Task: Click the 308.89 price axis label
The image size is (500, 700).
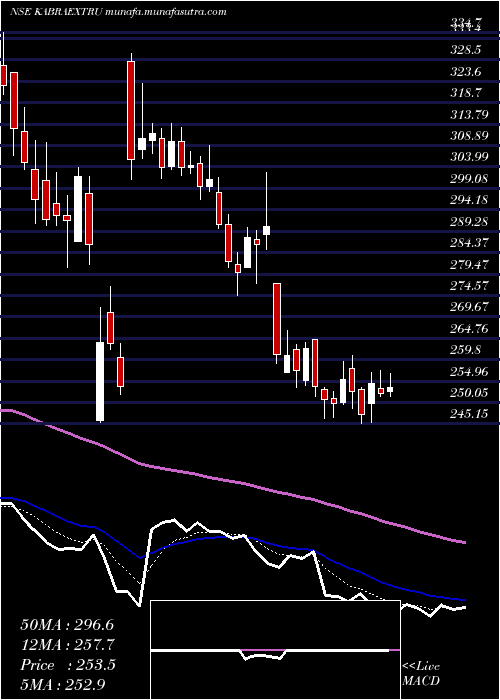Action: pyautogui.click(x=469, y=136)
